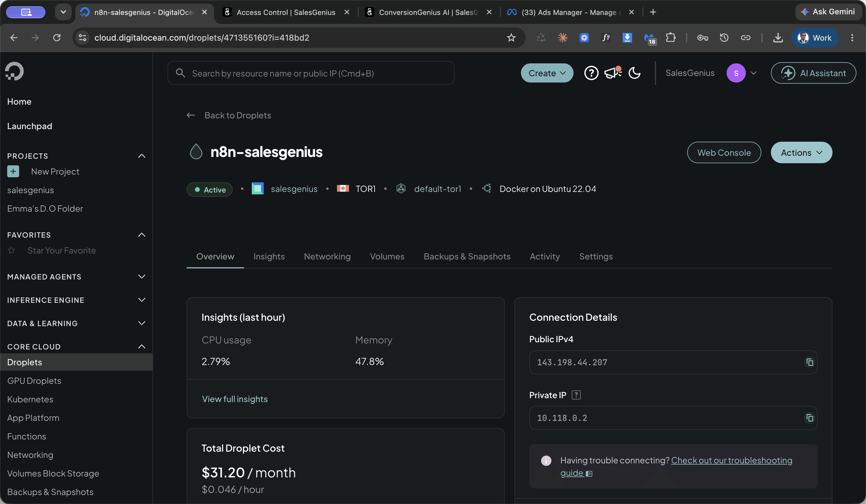Go to Kubernetes in sidebar
The height and width of the screenshot is (504, 866).
point(30,399)
